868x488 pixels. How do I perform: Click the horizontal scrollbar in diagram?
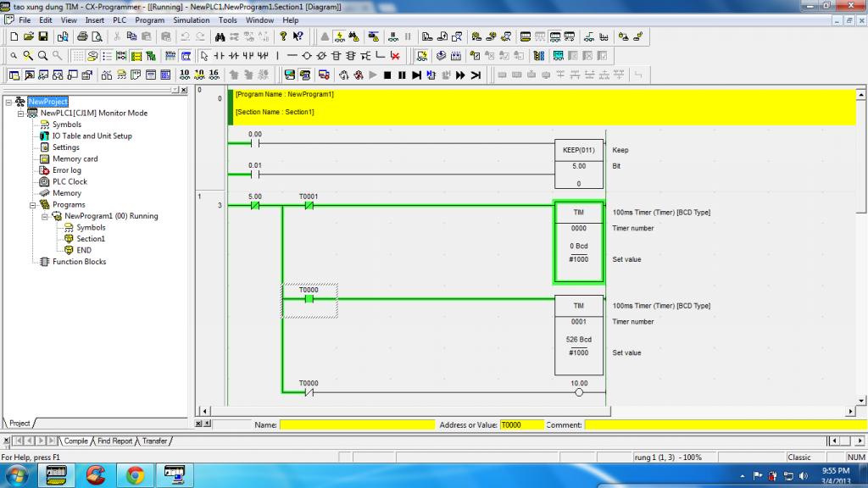pos(526,412)
